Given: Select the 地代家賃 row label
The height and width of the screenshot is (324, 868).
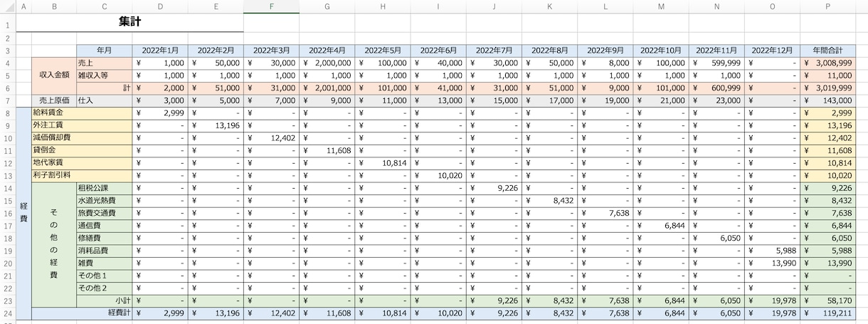Looking at the screenshot, I should point(82,162).
